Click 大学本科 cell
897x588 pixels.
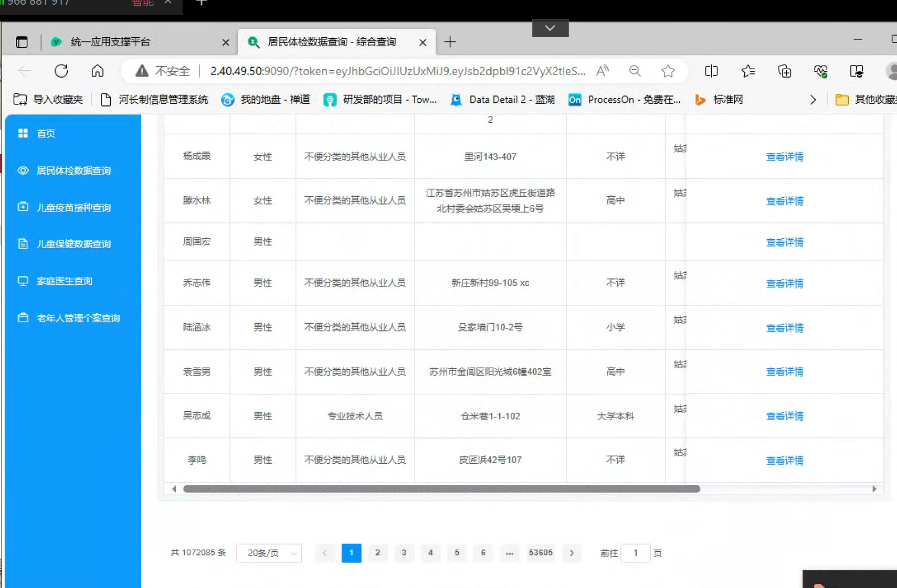(615, 416)
